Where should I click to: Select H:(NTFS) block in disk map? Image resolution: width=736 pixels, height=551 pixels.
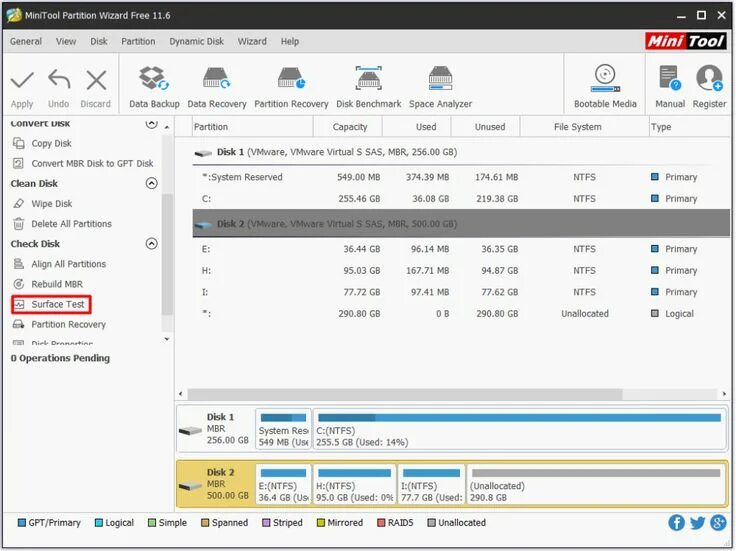pyautogui.click(x=354, y=485)
